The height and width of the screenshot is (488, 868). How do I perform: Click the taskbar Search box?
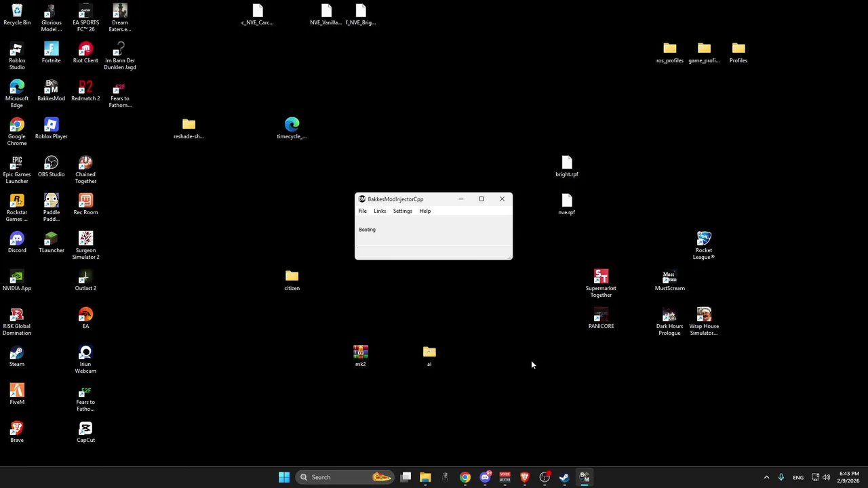346,477
